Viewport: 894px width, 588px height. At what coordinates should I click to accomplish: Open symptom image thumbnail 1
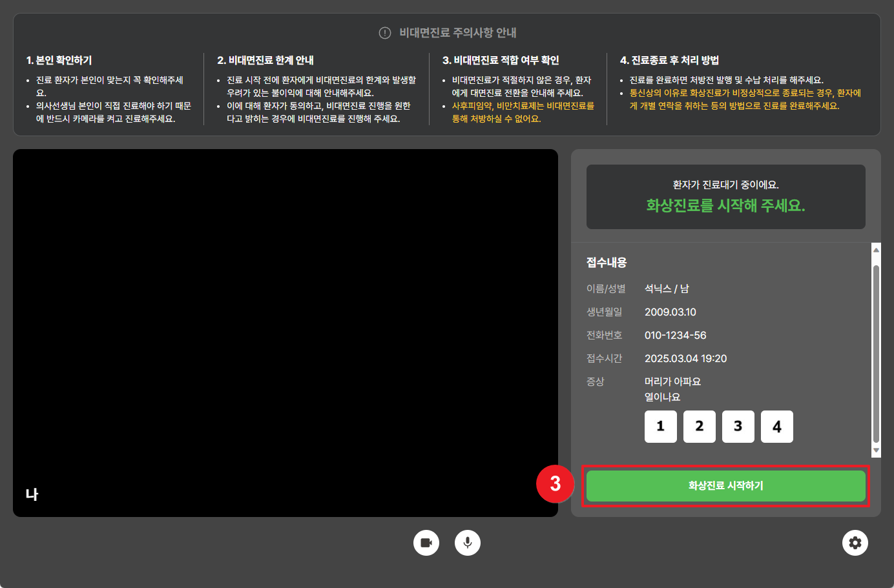[x=660, y=427]
